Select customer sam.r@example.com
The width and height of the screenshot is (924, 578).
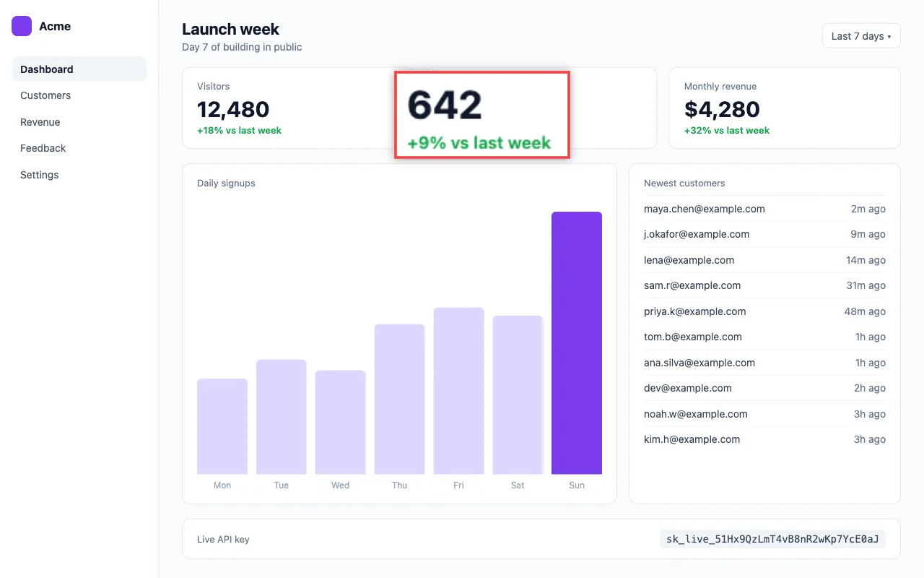764,285
